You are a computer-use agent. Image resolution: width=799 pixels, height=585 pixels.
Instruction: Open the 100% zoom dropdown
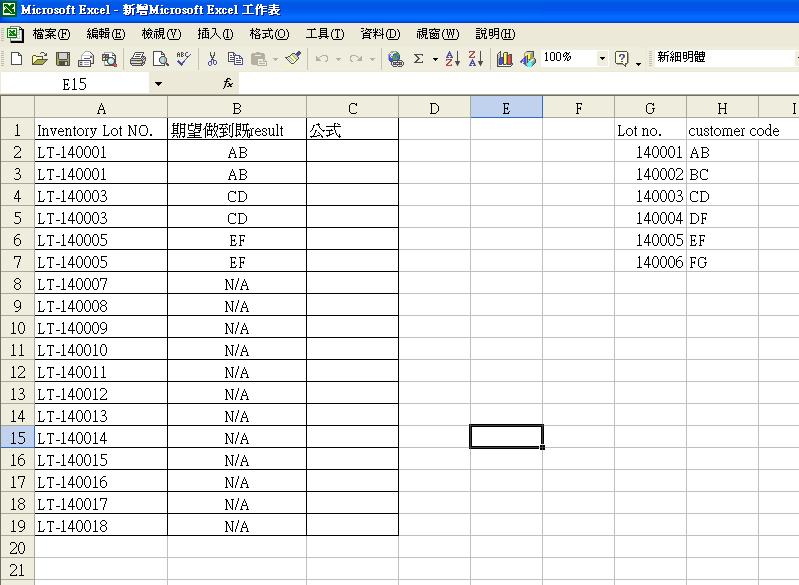(x=602, y=59)
